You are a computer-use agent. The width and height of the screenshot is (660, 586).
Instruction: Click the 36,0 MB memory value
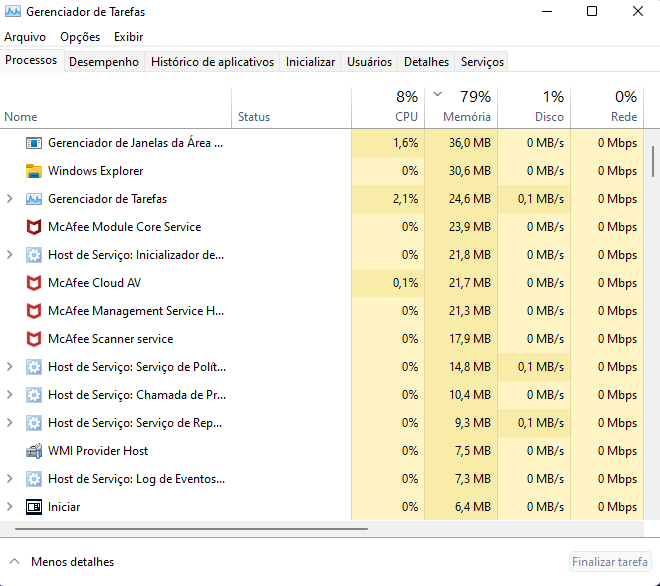coord(470,143)
